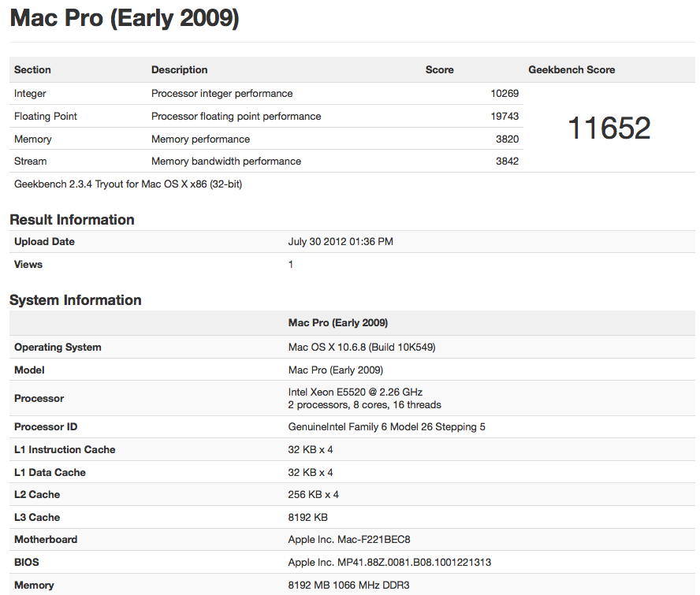Screen dimensions: 700x595
Task: Click the date 'July 30 2012 01:36 PM'
Action: [x=341, y=241]
